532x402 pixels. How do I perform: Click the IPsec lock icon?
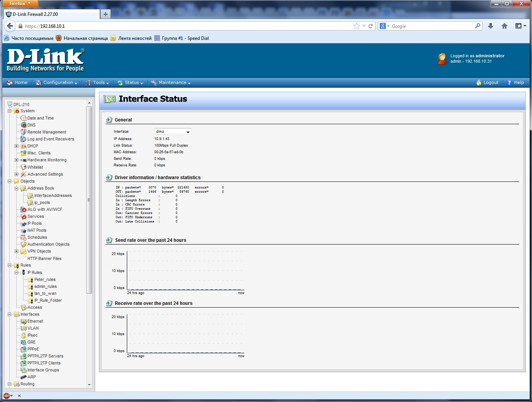pyautogui.click(x=24, y=335)
